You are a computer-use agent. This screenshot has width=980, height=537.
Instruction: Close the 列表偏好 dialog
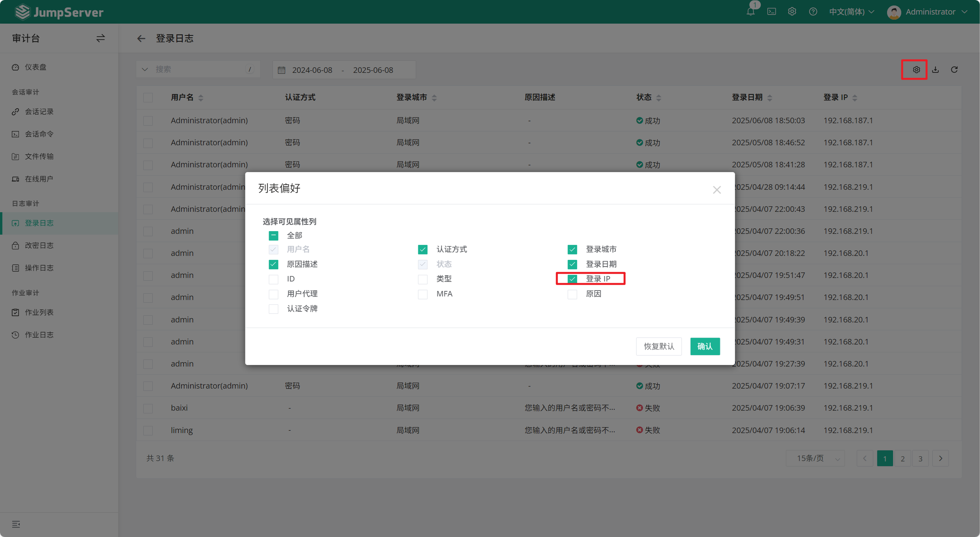717,190
